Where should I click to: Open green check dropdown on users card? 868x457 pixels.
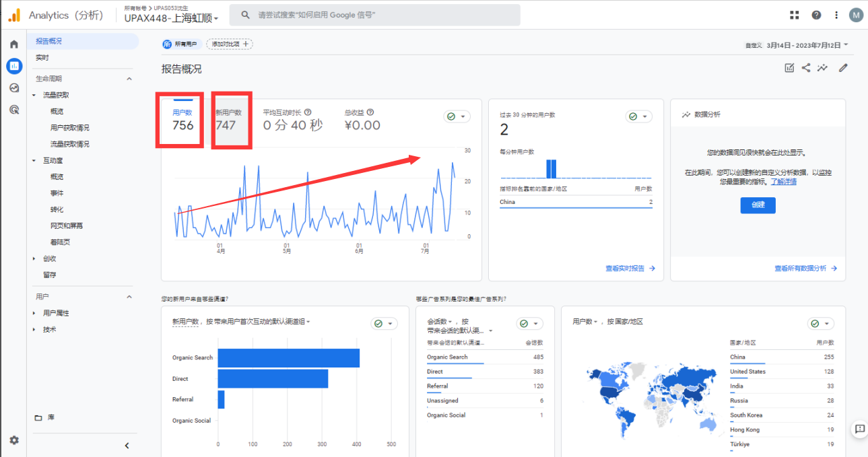coord(457,116)
